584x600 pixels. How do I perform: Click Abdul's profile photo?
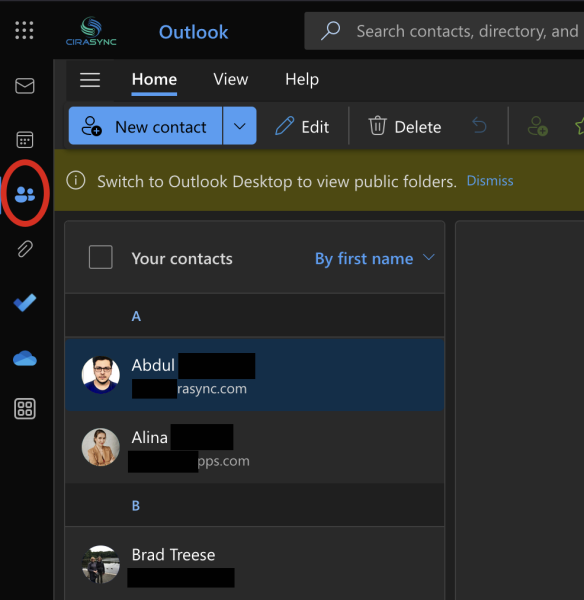(101, 375)
